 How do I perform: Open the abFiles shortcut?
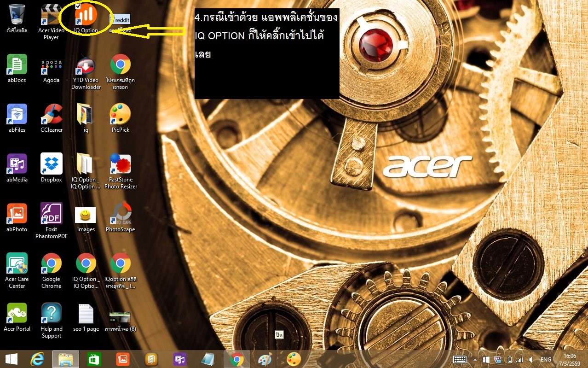point(17,114)
